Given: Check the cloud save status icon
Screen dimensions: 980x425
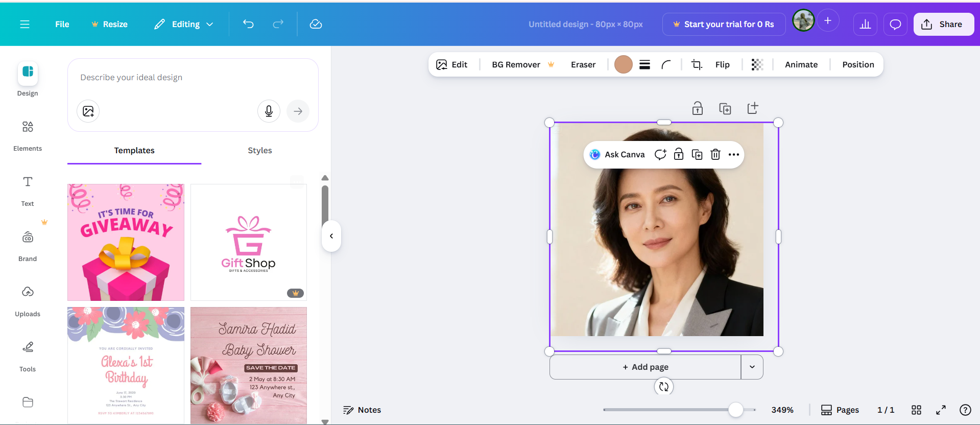Looking at the screenshot, I should coord(316,24).
